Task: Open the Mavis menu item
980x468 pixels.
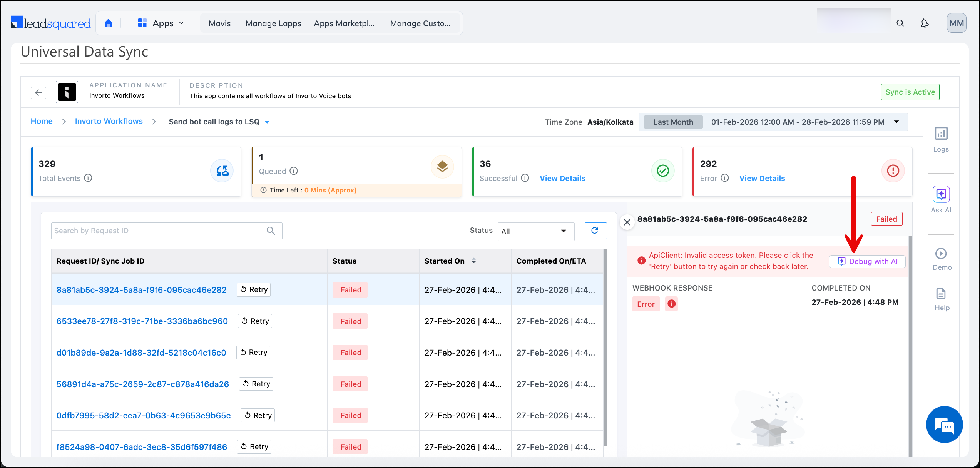Action: [x=219, y=23]
